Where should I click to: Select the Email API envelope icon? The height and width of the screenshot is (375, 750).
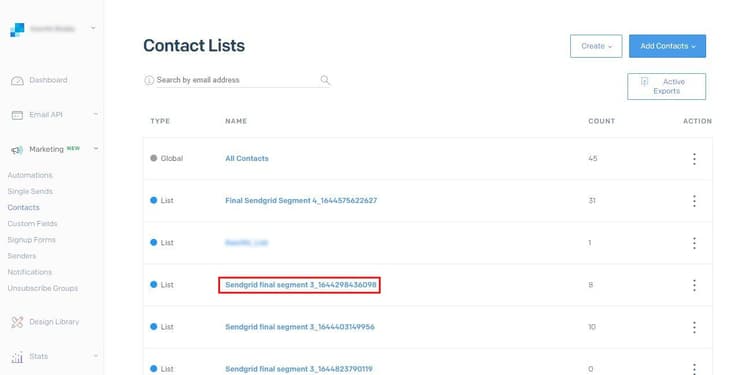[x=17, y=115]
